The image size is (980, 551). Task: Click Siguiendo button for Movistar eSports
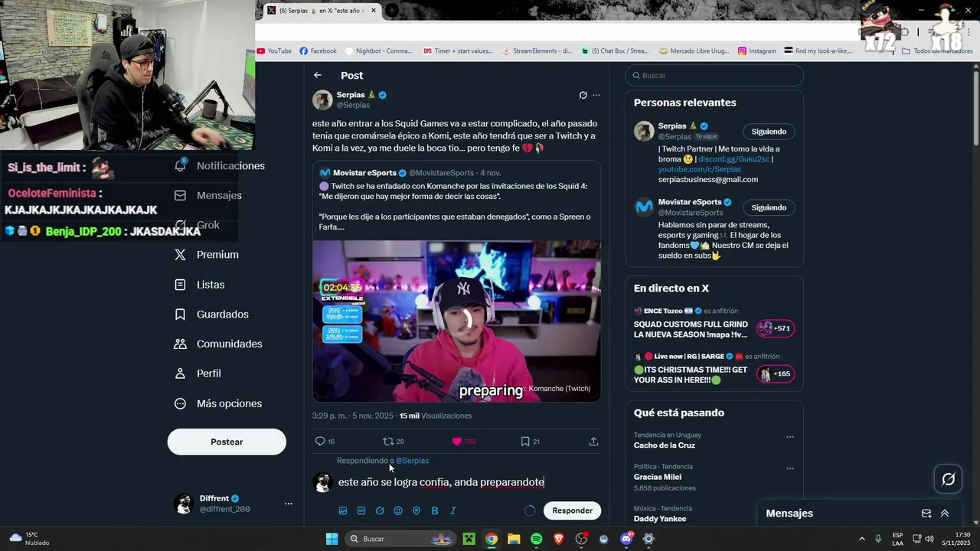pos(769,207)
